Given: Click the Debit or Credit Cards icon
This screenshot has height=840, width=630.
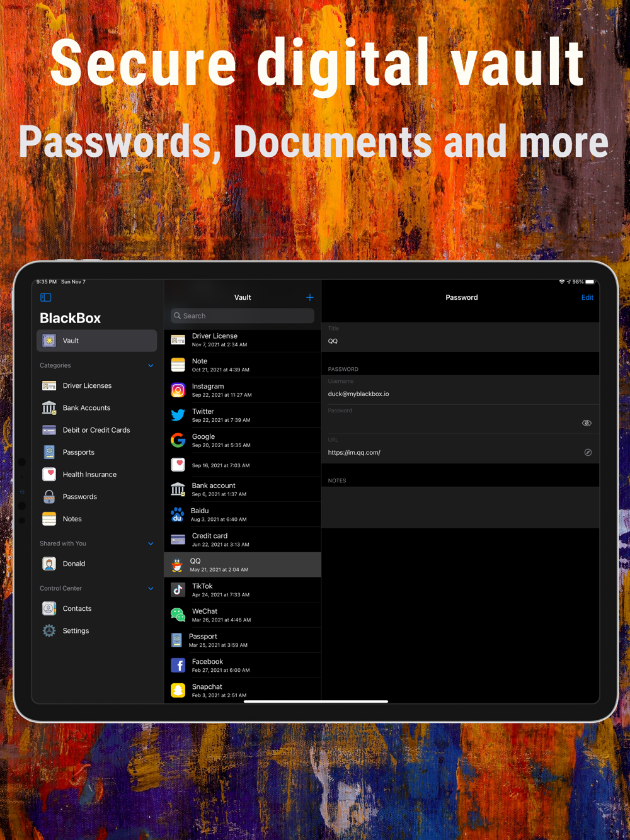Looking at the screenshot, I should click(49, 430).
